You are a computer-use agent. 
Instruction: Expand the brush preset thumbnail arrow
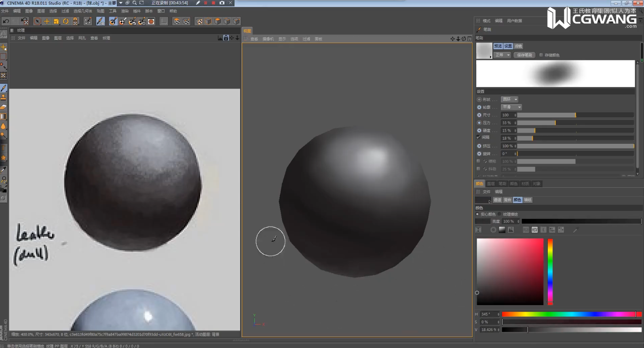point(490,57)
